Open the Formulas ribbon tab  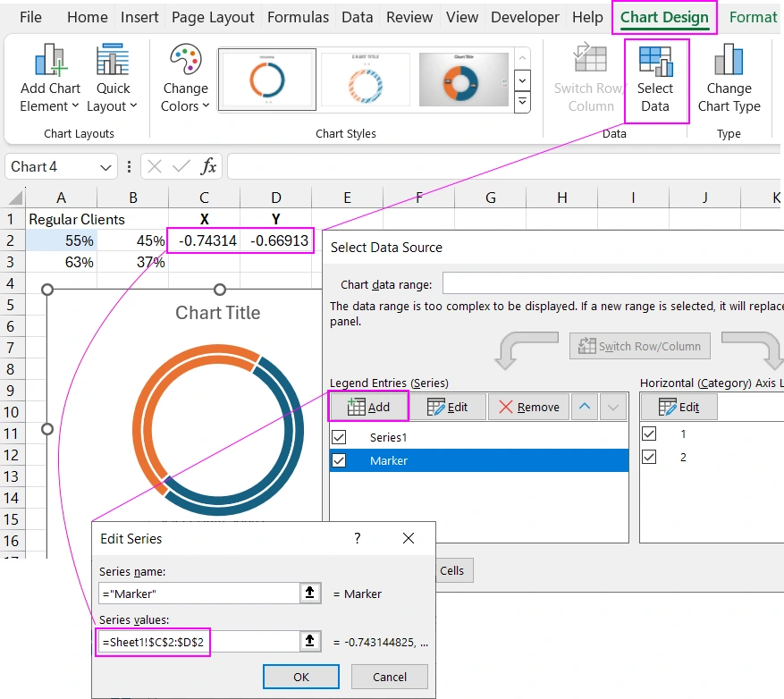(x=298, y=16)
